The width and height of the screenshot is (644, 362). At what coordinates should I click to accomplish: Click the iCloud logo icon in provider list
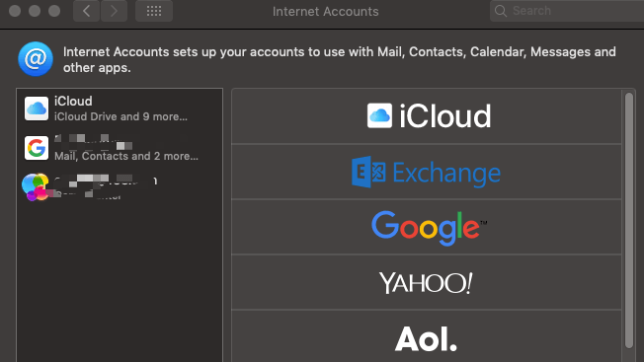pos(379,115)
